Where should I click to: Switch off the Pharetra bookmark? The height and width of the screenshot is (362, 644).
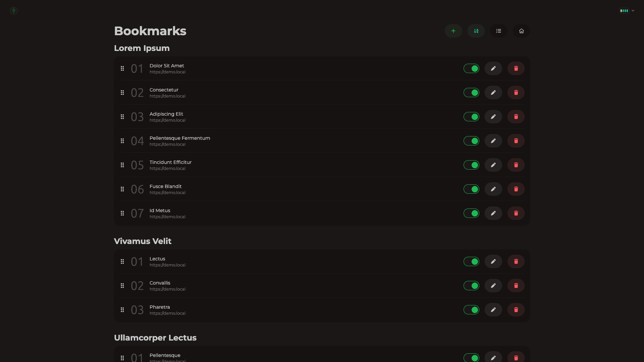pyautogui.click(x=471, y=310)
